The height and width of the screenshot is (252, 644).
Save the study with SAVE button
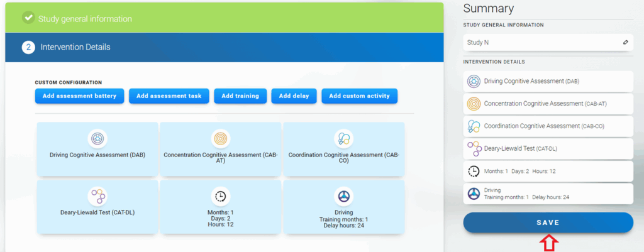tap(548, 222)
